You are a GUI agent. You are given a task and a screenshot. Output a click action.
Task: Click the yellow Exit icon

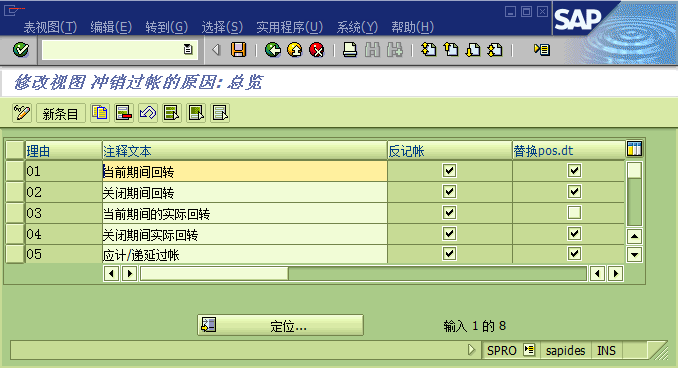pos(295,50)
